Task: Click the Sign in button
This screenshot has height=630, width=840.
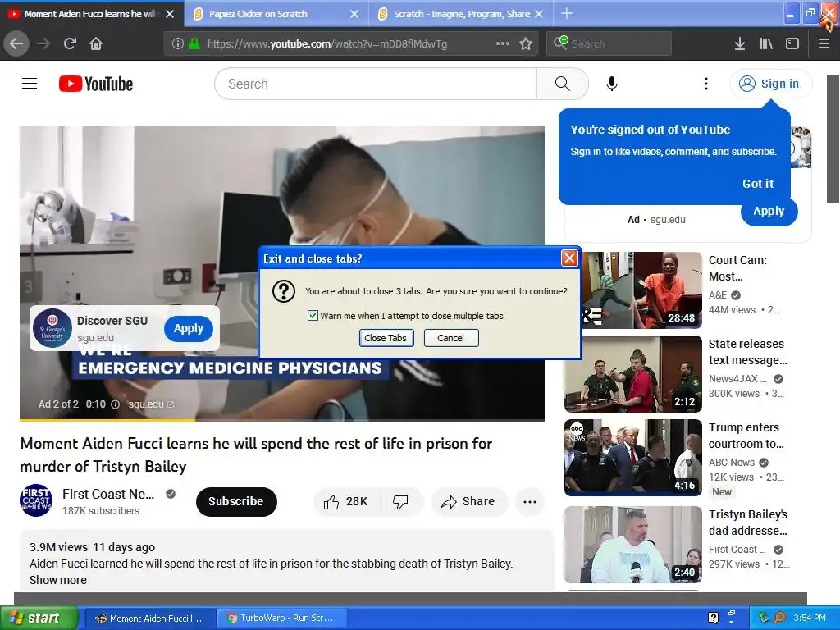Action: (x=770, y=84)
